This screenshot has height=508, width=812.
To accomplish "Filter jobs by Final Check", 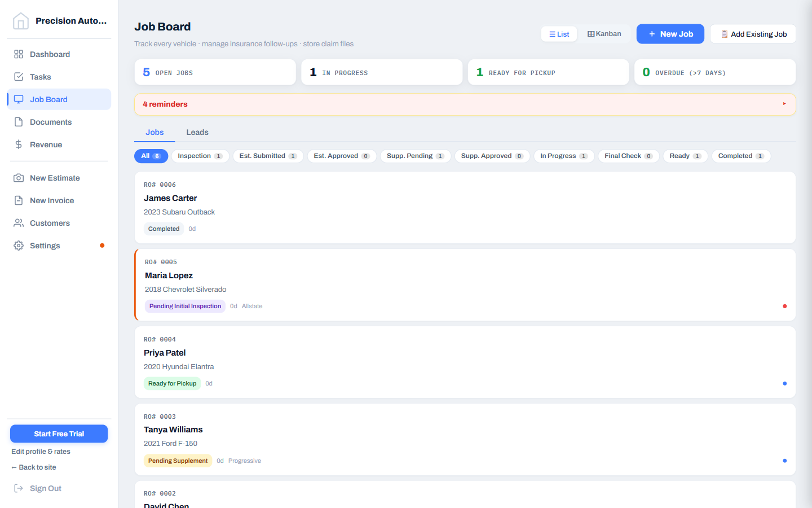I will pos(629,156).
